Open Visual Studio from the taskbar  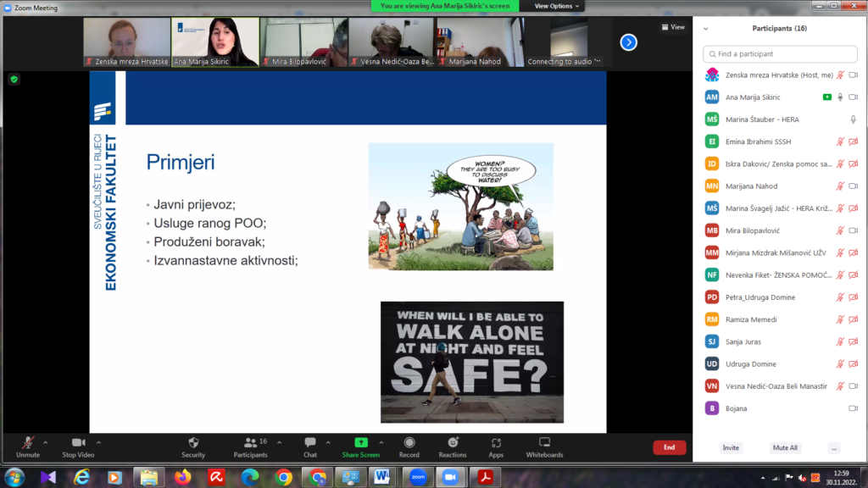tap(48, 477)
